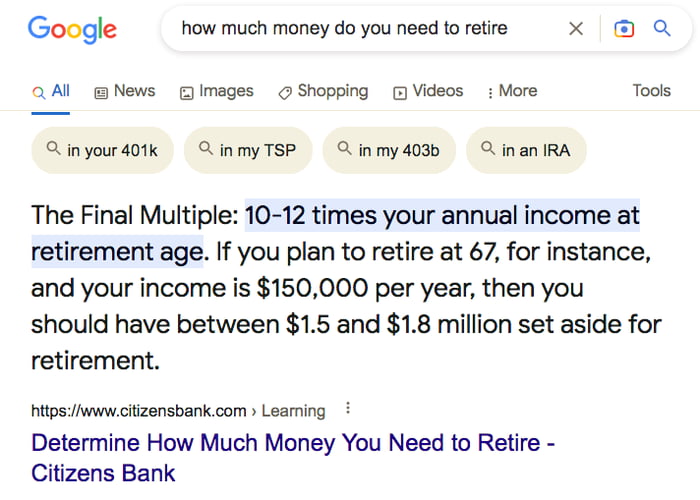Switch to the News tab
The image size is (700, 500).
124,91
